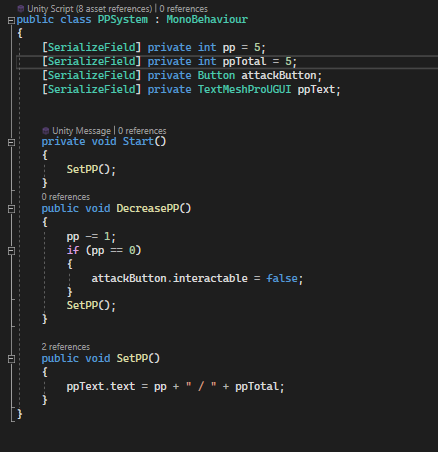Click the SetPP() call inside Start
Screen dimensions: 438x452
pyautogui.click(x=91, y=169)
